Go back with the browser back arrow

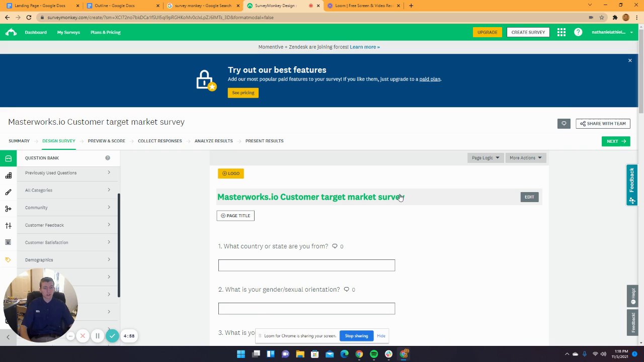(7, 17)
